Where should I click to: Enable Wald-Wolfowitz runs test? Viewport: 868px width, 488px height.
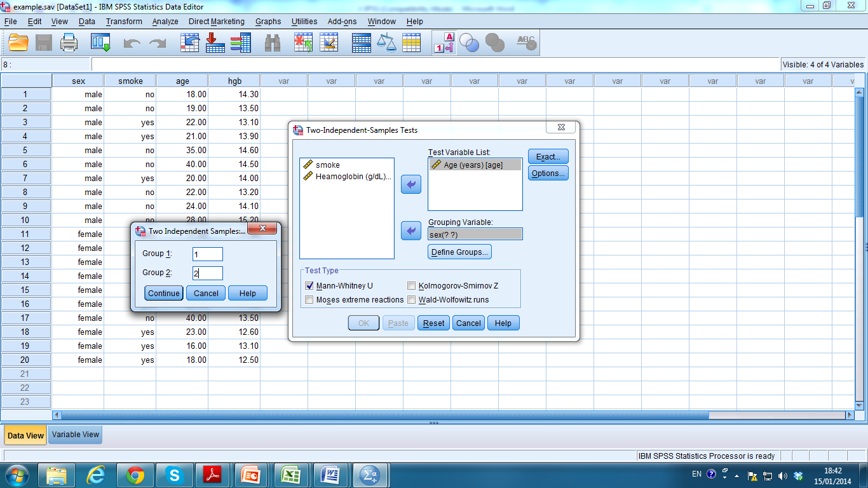click(412, 300)
